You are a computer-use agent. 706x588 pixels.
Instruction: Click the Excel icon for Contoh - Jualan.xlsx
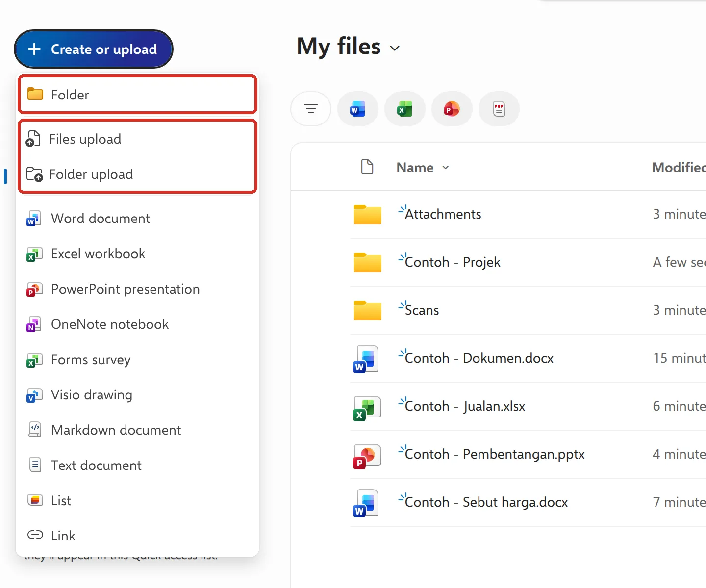tap(366, 408)
